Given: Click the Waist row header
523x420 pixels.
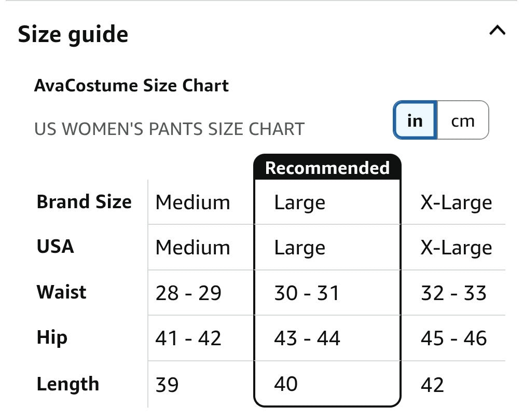Looking at the screenshot, I should point(61,292).
